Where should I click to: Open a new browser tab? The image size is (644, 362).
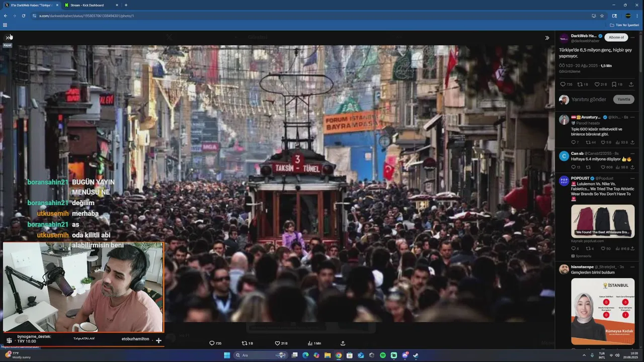tap(126, 5)
